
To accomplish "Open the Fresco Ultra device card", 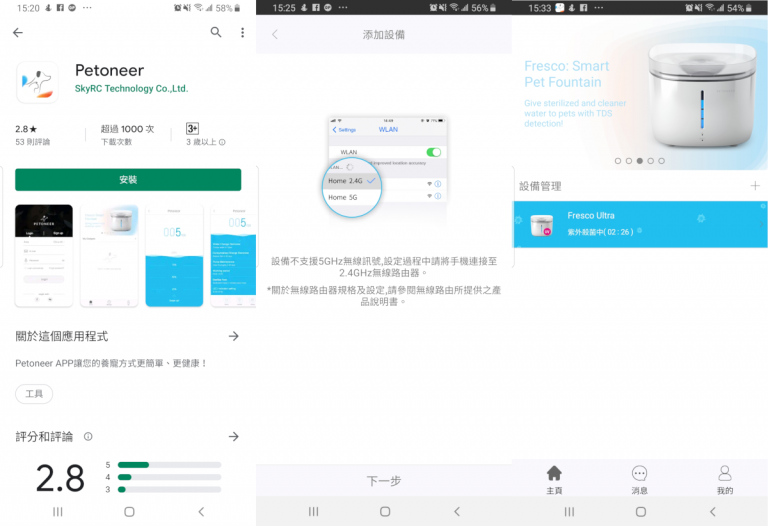I will [x=640, y=224].
